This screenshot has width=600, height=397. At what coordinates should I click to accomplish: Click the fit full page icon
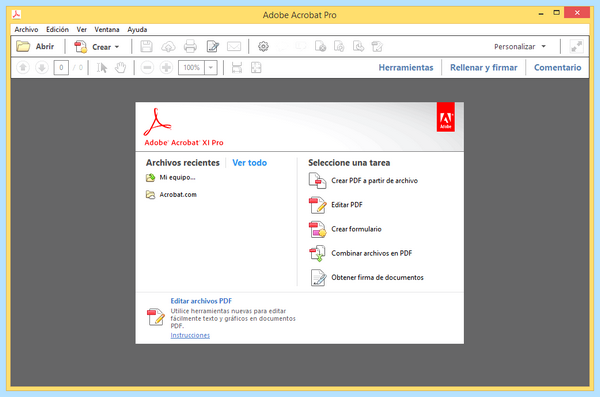tap(256, 68)
